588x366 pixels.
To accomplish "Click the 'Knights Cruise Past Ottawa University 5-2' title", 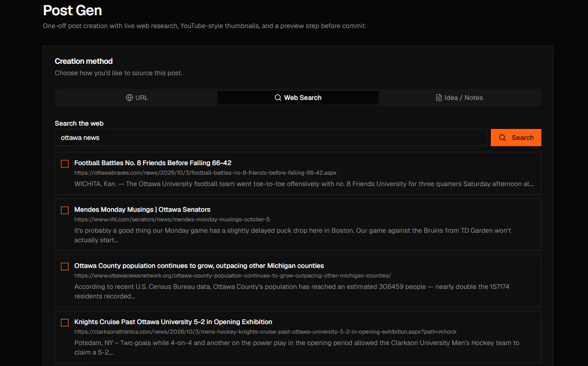I will click(x=173, y=322).
